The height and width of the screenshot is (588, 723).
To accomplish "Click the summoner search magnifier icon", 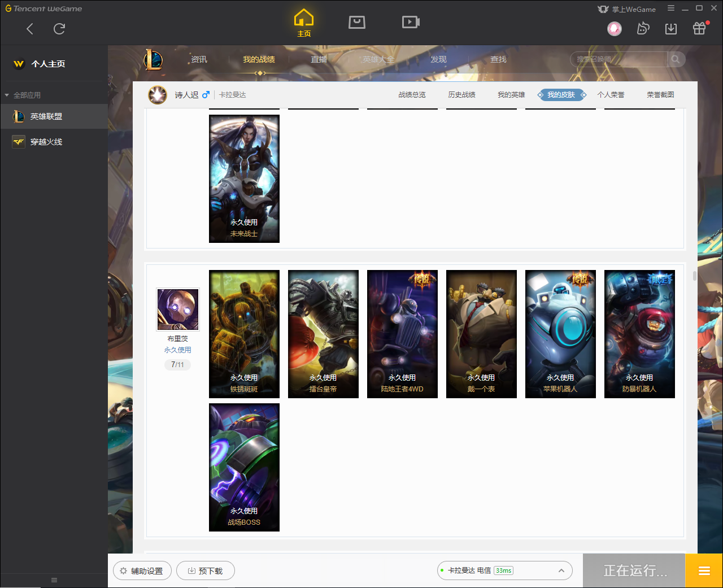I will coord(676,59).
